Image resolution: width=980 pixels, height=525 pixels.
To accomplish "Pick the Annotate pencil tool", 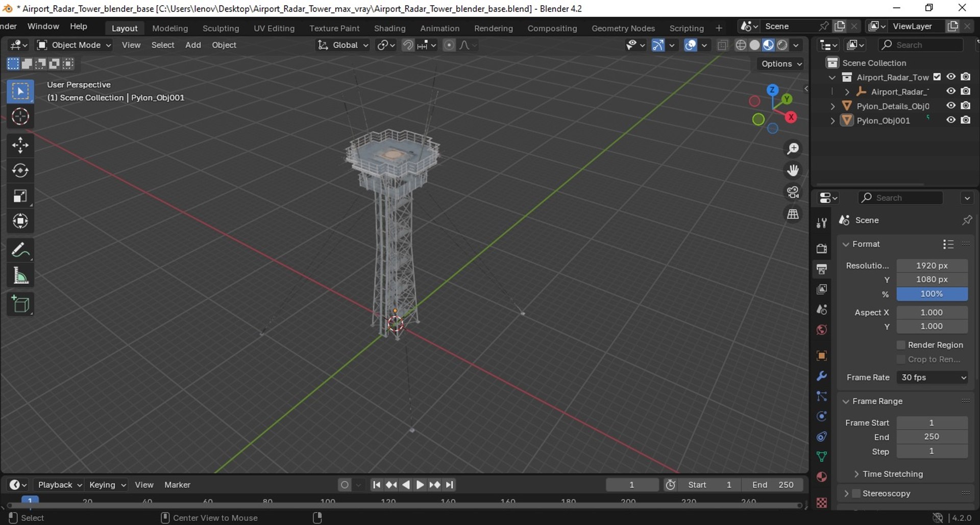I will (20, 250).
